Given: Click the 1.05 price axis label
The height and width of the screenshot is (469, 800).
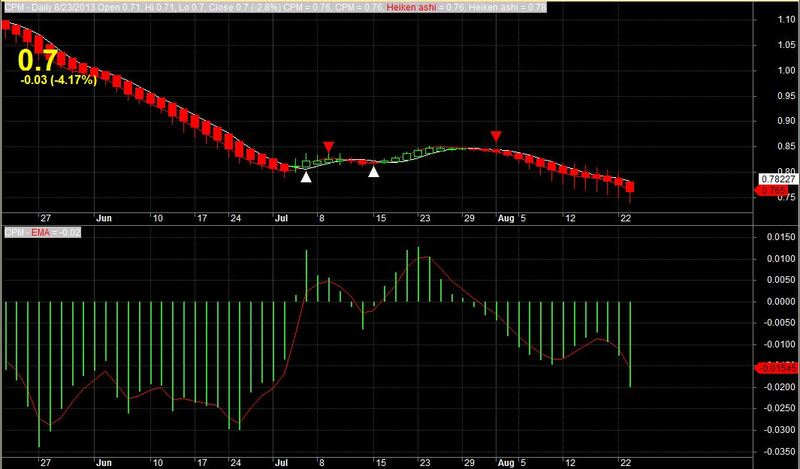Looking at the screenshot, I should [786, 45].
